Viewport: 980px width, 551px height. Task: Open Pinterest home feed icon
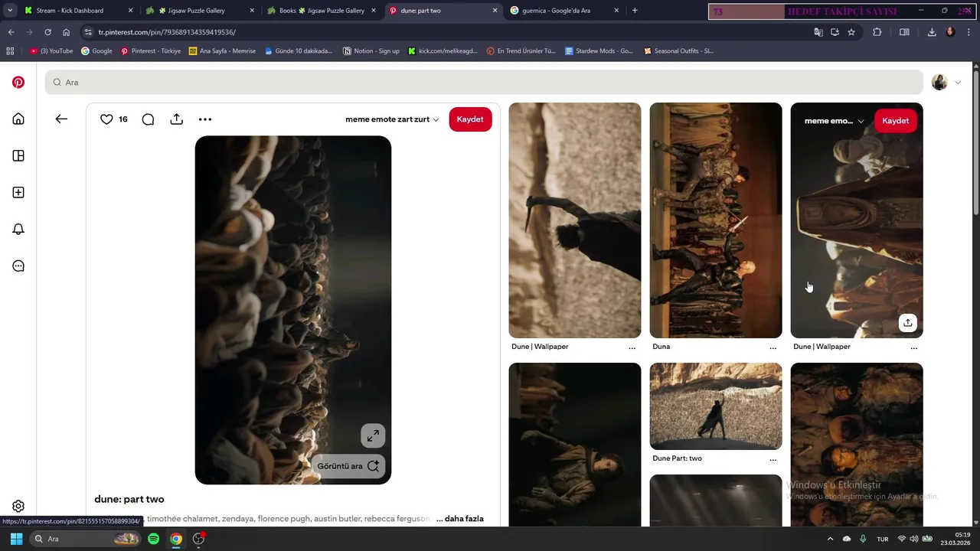click(x=18, y=119)
